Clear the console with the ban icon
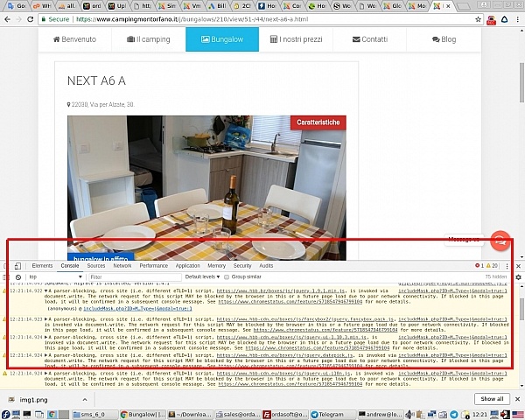525x420 pixels. [x=18, y=277]
